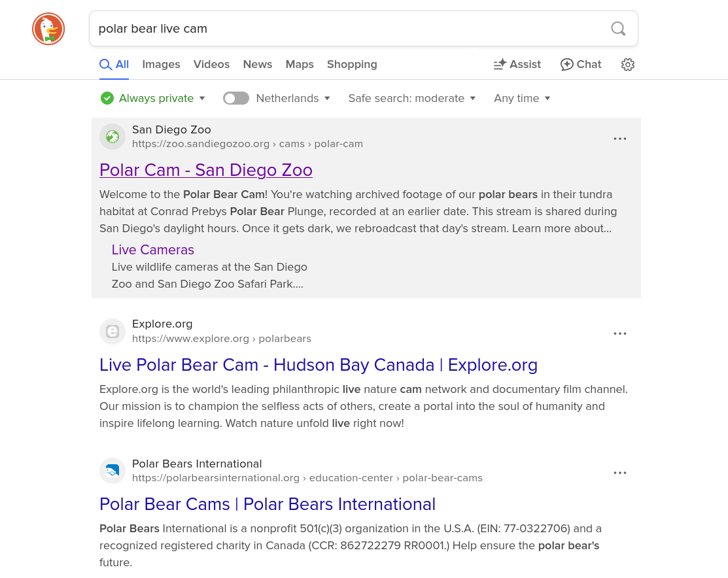The height and width of the screenshot is (578, 728).
Task: Click the San Diego Zoo favicon
Action: [113, 137]
